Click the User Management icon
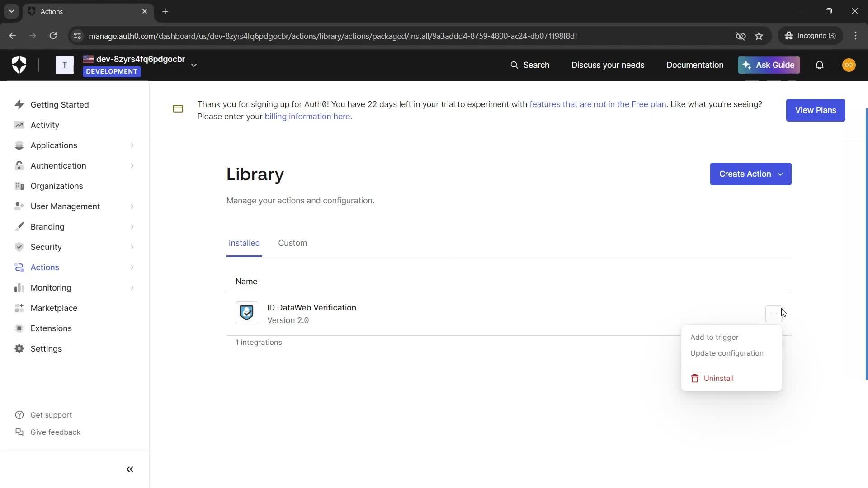 pyautogui.click(x=19, y=206)
